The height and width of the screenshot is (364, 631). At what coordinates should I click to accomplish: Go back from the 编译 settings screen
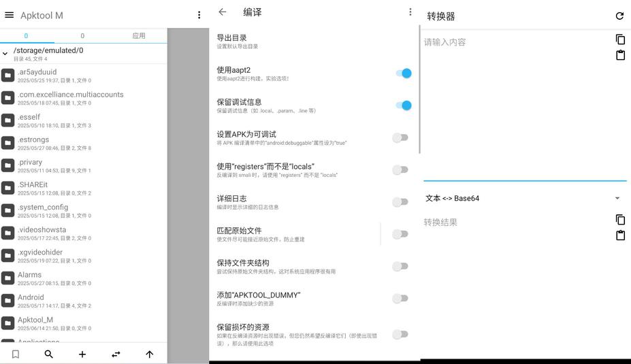click(223, 12)
